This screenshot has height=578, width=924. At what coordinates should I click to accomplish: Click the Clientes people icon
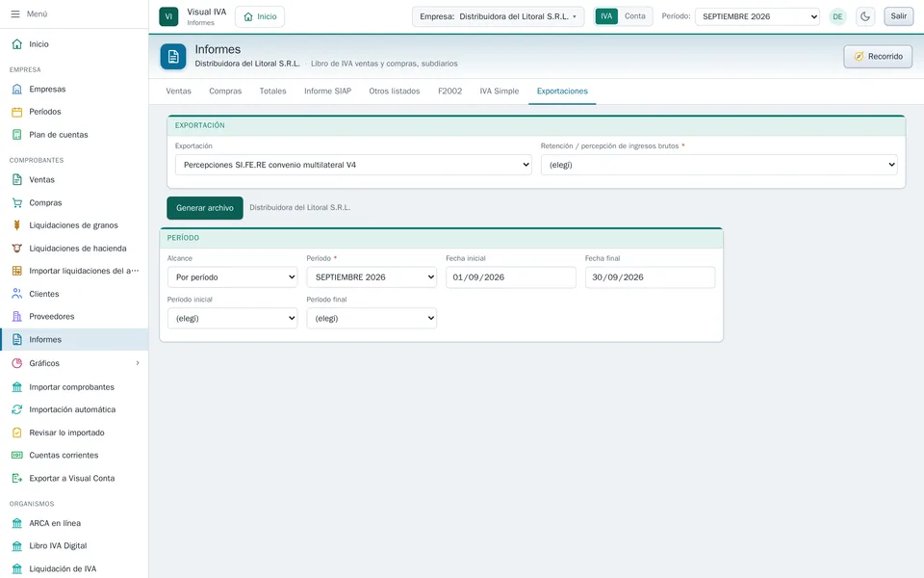coord(17,294)
